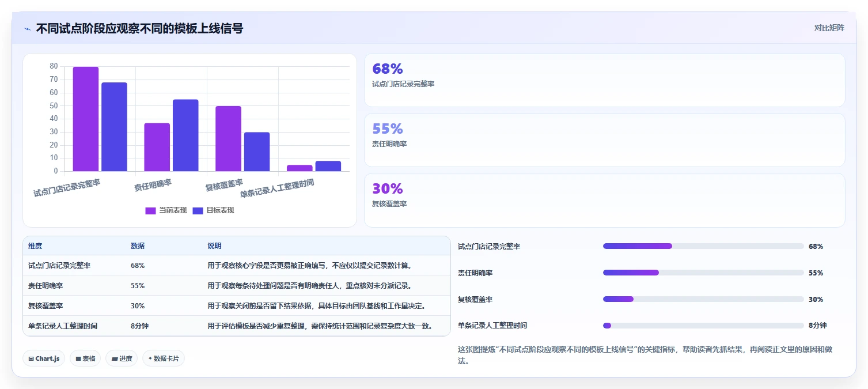Click the 表格 tag chip
Viewport: 868px width, 389px height.
85,358
